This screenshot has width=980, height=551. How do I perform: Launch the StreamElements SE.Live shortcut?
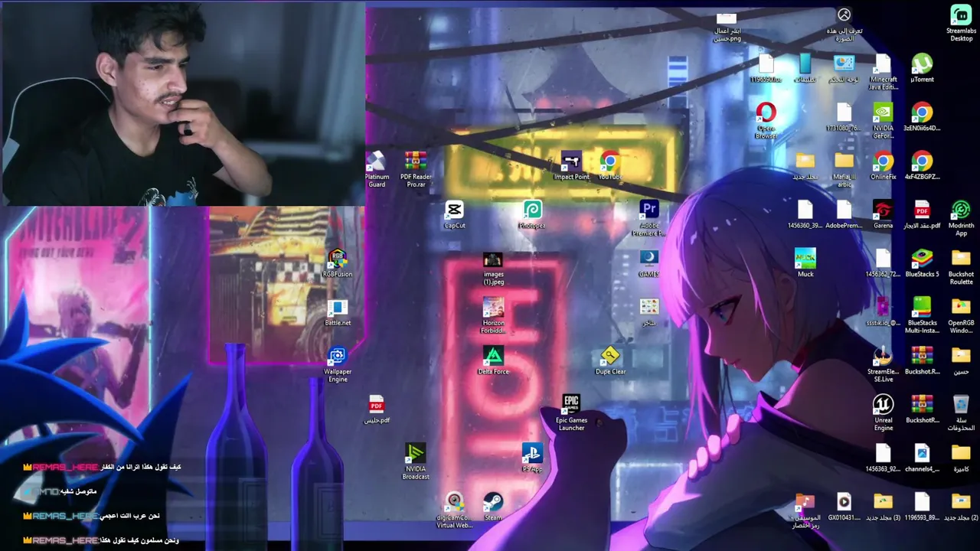pos(883,364)
